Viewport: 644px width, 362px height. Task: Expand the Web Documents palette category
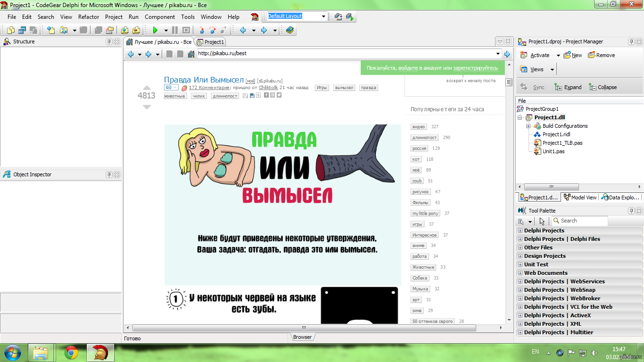coord(520,273)
